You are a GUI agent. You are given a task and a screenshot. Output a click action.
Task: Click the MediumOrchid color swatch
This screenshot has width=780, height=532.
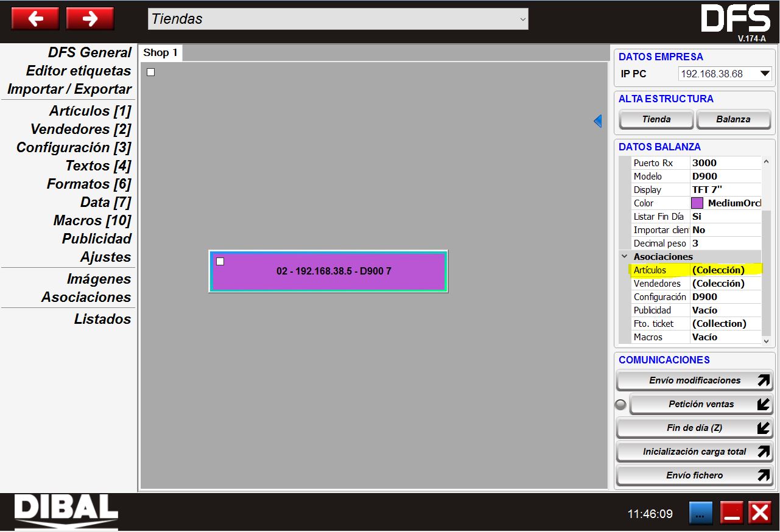point(697,203)
